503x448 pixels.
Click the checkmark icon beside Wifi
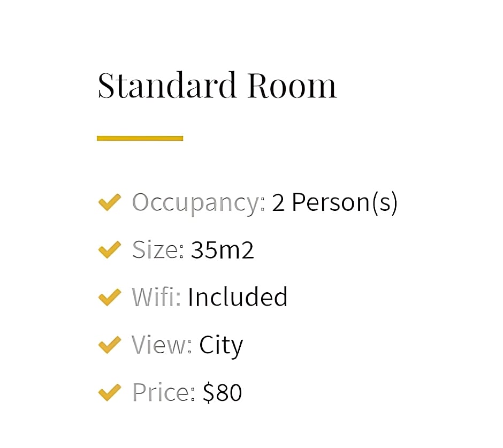coord(110,297)
